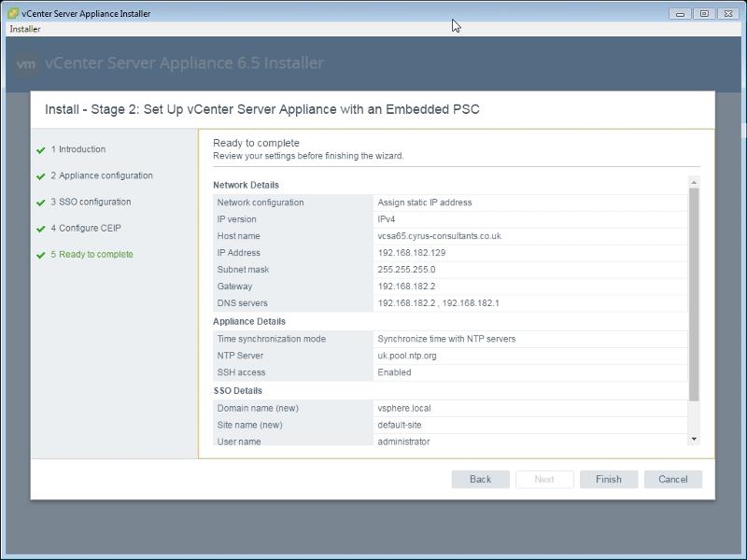Click User name value administrator
The image size is (747, 560).
click(403, 441)
